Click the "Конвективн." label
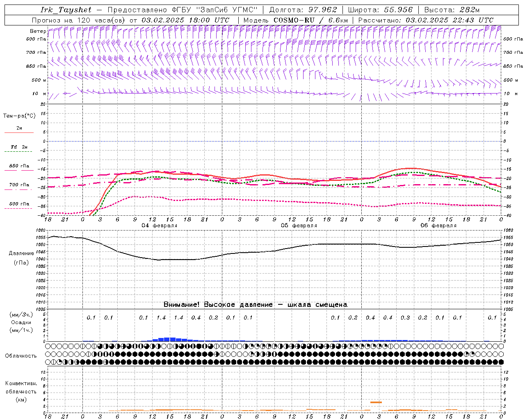Viewport: 525px width, 420px height. (x=21, y=383)
